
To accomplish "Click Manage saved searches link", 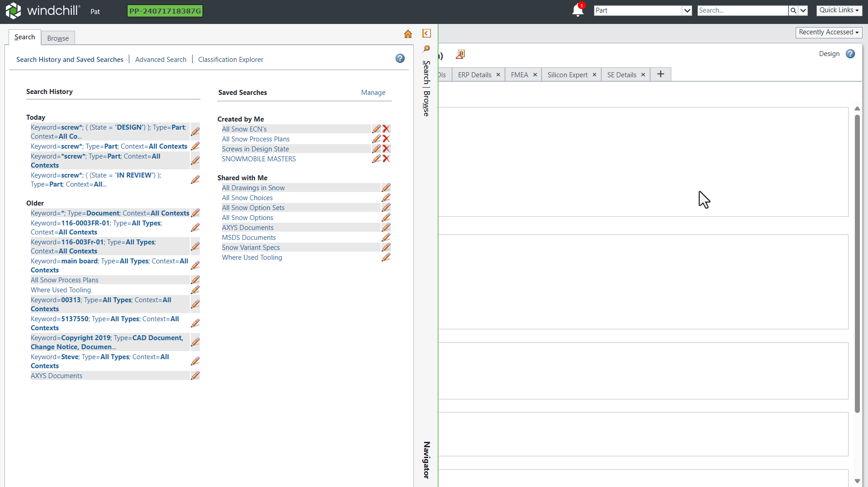I will point(373,93).
